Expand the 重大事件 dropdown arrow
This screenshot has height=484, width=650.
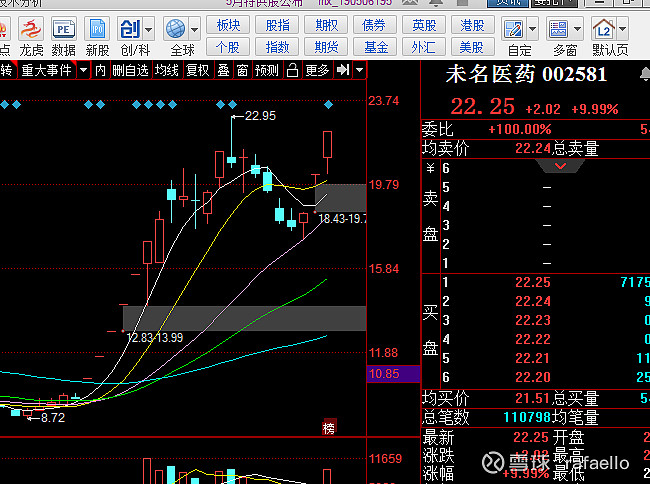coord(84,70)
